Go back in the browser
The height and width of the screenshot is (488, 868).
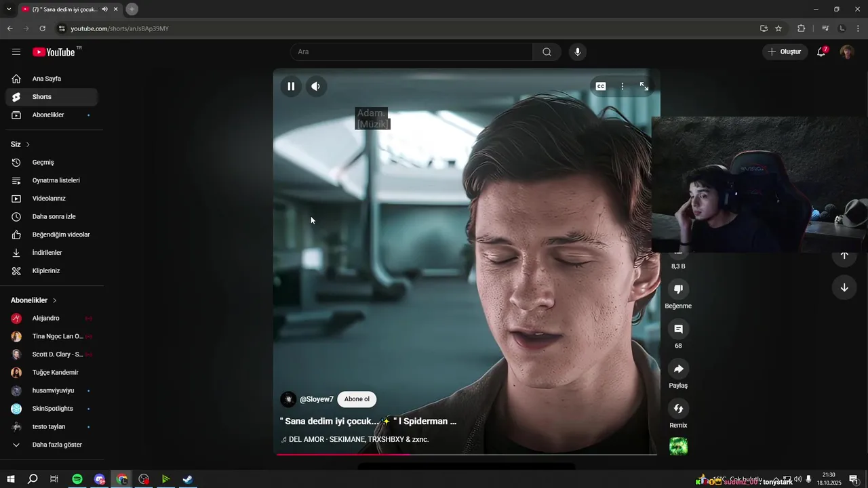tap(9, 28)
